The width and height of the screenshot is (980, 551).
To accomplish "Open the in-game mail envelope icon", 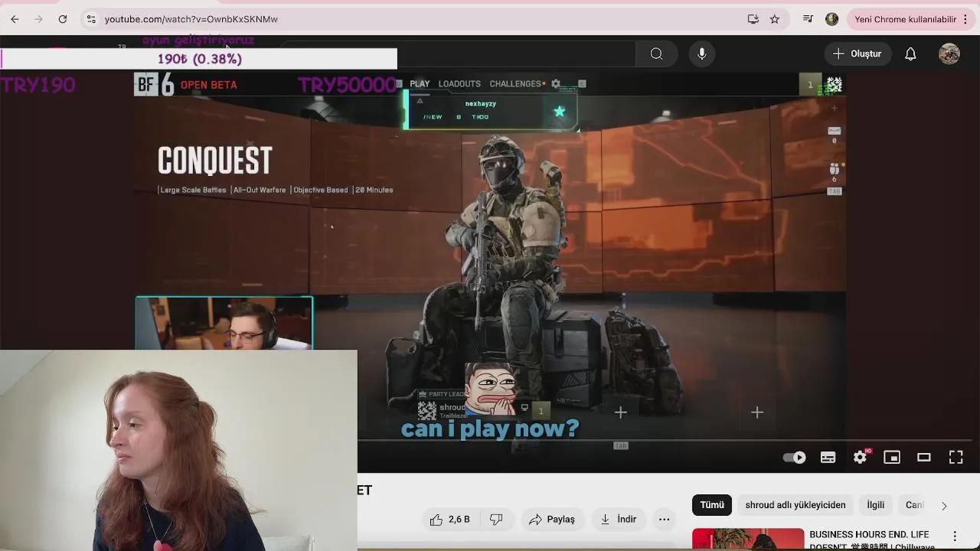I will pos(834,131).
